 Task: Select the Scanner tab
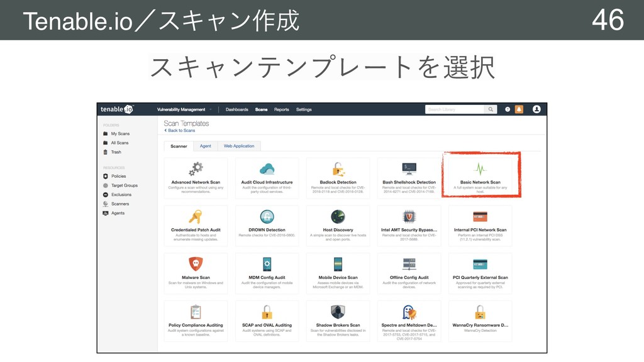point(179,146)
